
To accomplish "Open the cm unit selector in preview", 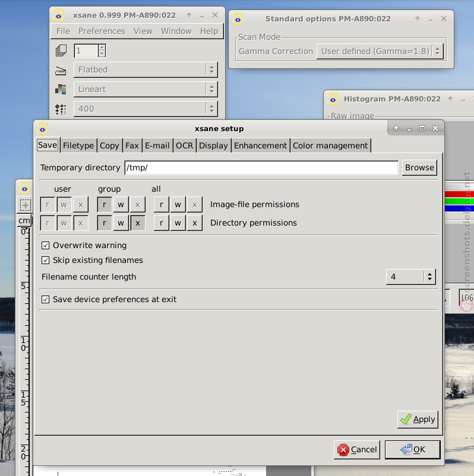I will click(24, 220).
